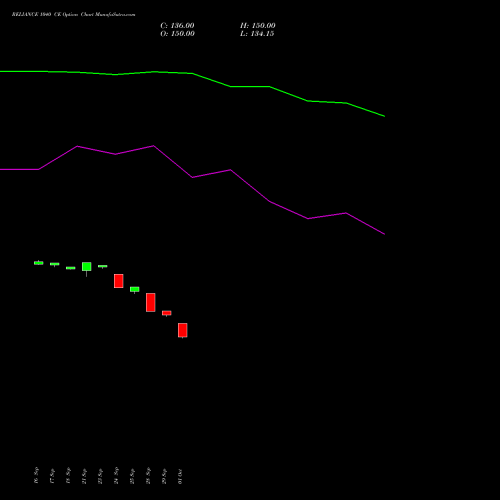The width and height of the screenshot is (500, 500).
Task: Click the 28 Sep date axis label
Action: click(148, 475)
